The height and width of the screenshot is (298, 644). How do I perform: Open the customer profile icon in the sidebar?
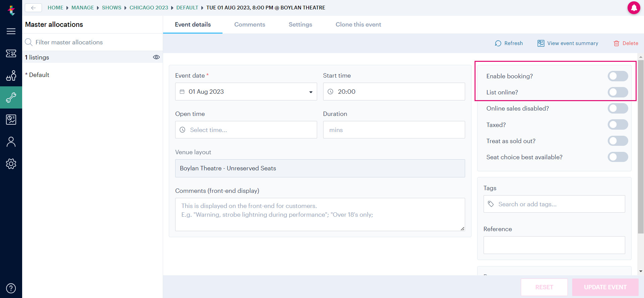11,142
